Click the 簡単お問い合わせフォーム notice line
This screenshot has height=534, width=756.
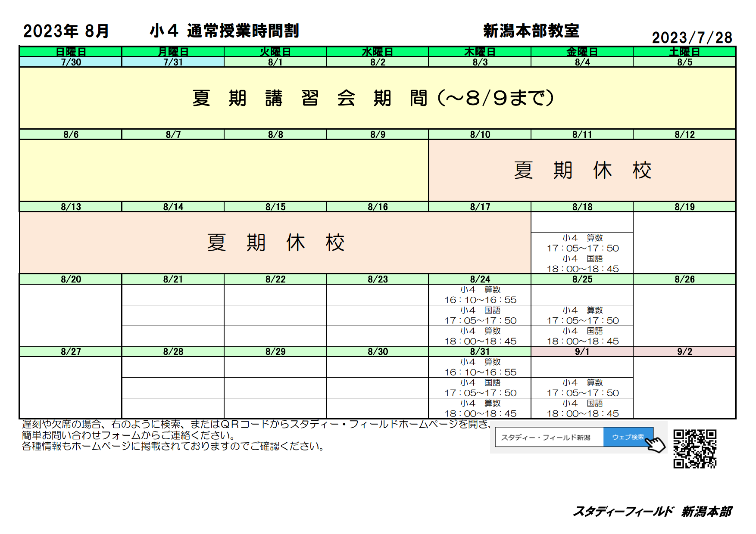[129, 435]
